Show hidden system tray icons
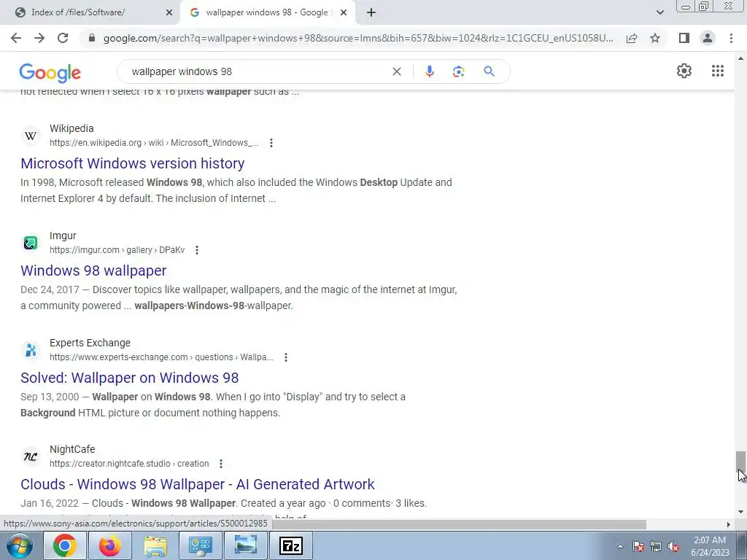 coord(620,546)
